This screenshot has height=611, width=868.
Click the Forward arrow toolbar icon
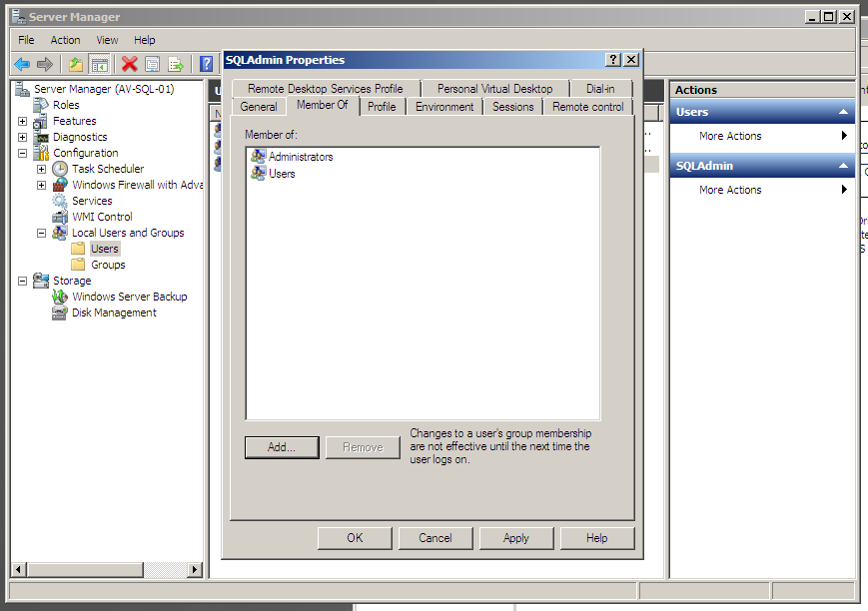(44, 64)
